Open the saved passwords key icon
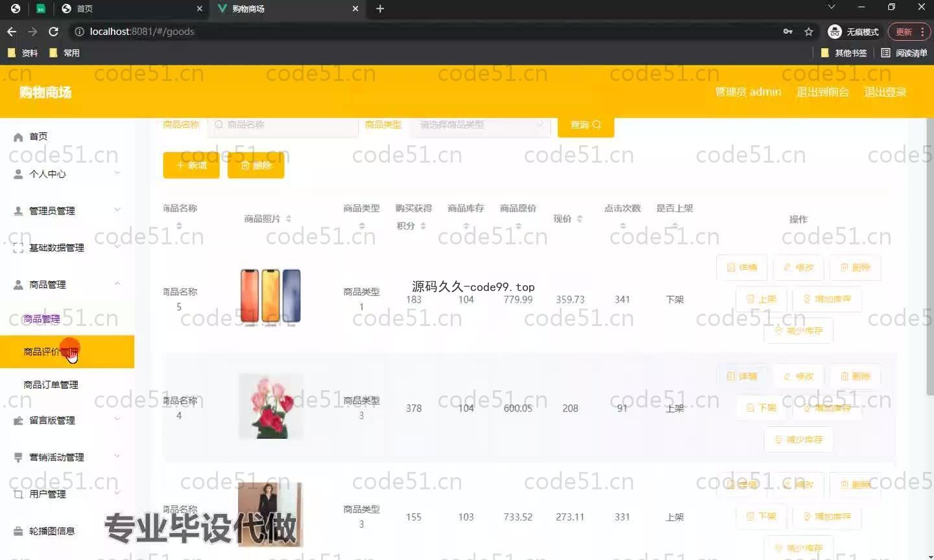This screenshot has width=934, height=560. 788,31
